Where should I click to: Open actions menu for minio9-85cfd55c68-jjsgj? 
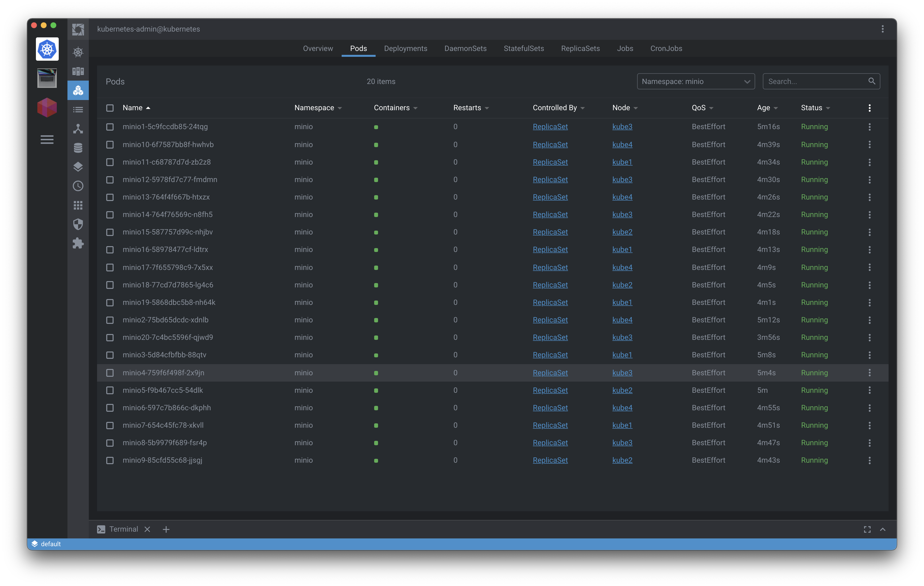[x=869, y=460]
